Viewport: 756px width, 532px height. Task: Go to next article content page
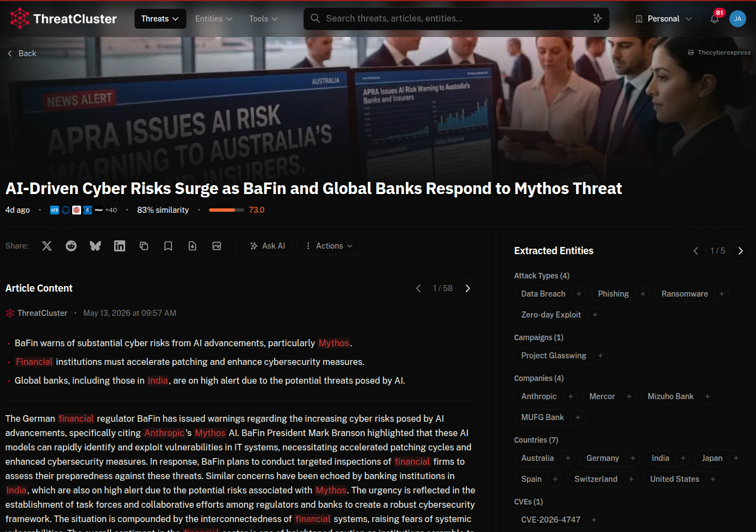pyautogui.click(x=468, y=288)
